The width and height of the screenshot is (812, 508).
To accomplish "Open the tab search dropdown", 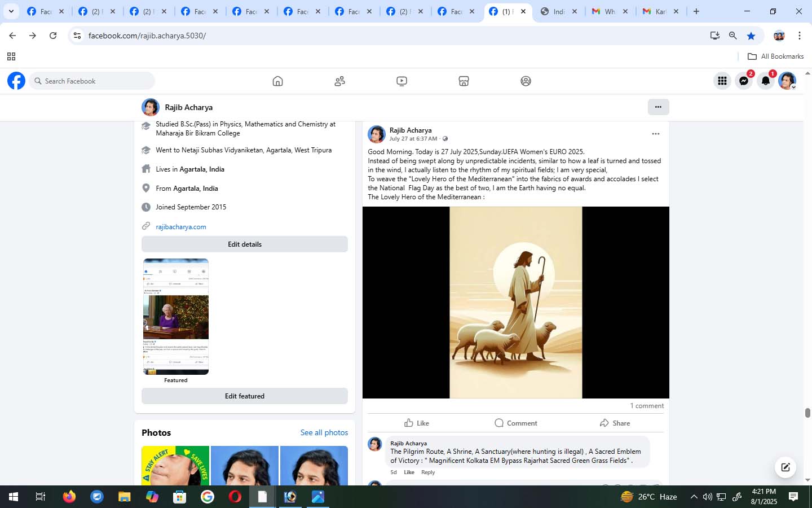I will [11, 11].
